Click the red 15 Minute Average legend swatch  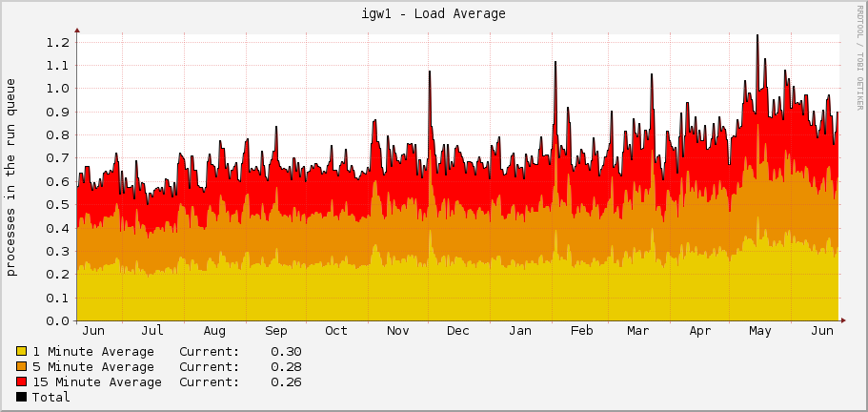click(x=22, y=382)
